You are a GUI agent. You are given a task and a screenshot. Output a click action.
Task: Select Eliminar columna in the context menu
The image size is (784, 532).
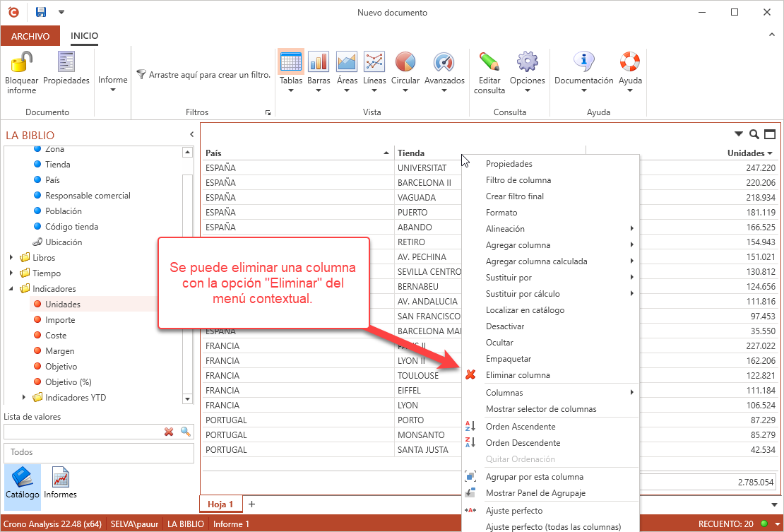pyautogui.click(x=517, y=375)
